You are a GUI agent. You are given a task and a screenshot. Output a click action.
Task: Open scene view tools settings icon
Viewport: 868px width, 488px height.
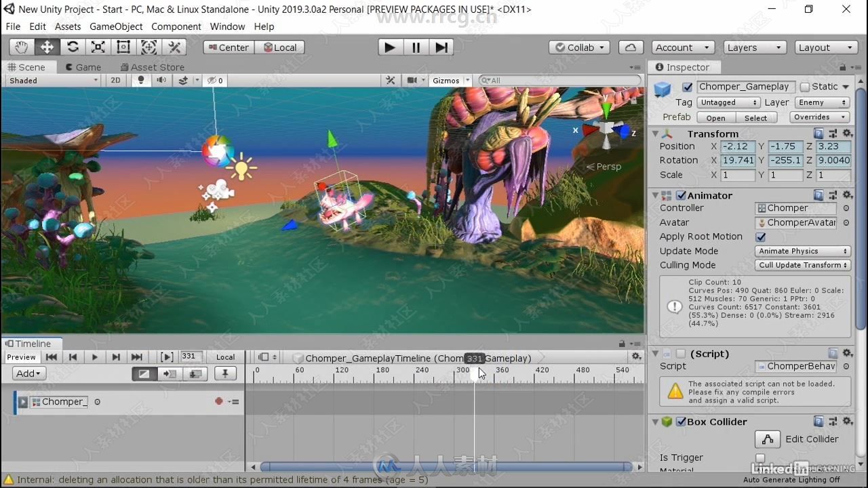[x=391, y=80]
